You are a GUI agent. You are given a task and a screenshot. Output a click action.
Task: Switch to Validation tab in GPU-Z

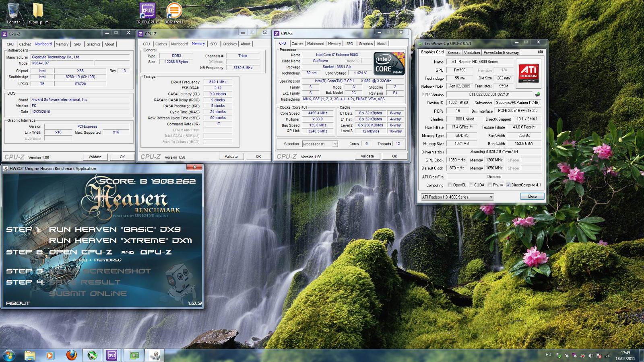point(472,52)
